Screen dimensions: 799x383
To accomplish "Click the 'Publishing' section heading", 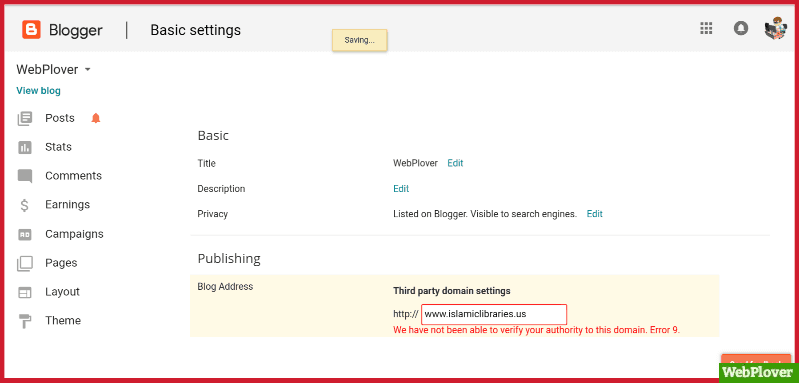I will point(229,259).
